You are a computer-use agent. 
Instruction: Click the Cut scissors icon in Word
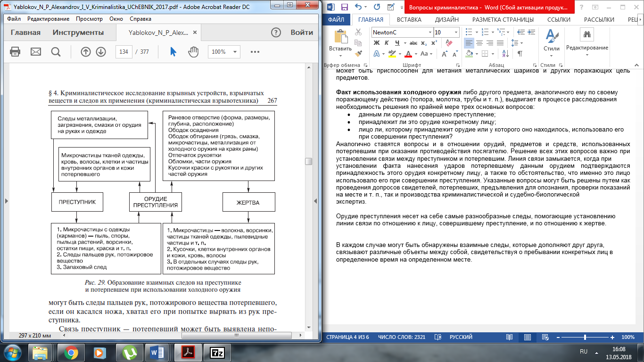coord(358,32)
